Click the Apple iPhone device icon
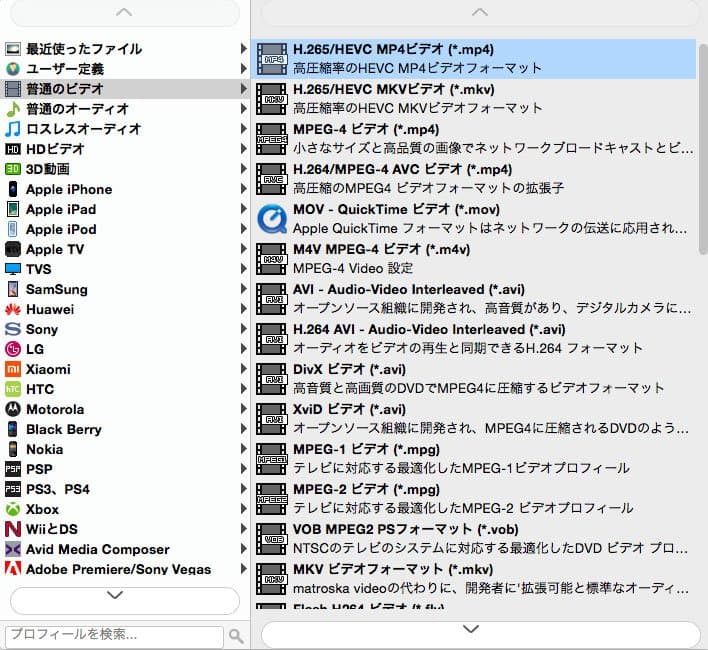Viewport: 708px width, 650px height. tap(13, 189)
